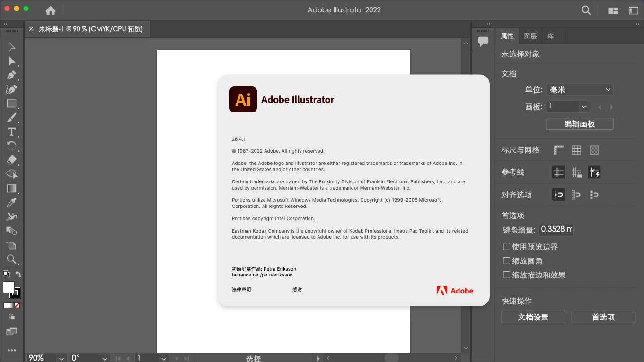Select the Eraser tool
This screenshot has width=644, height=362.
click(12, 160)
